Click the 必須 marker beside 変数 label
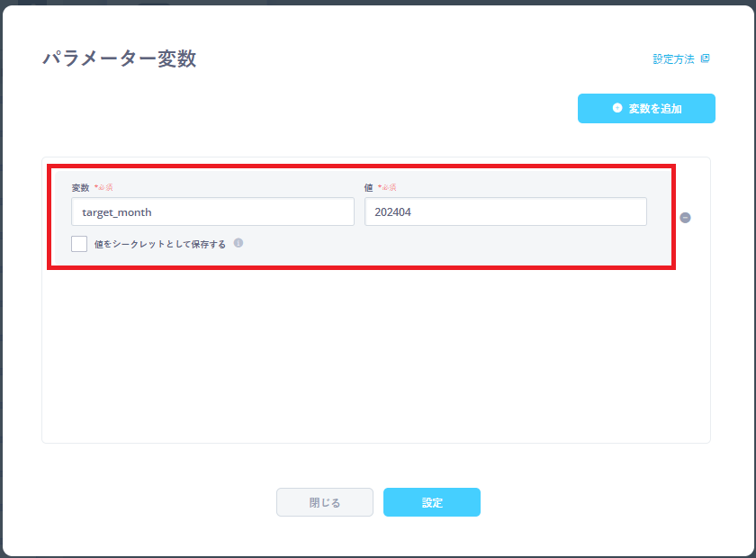The height and width of the screenshot is (558, 756). (103, 187)
